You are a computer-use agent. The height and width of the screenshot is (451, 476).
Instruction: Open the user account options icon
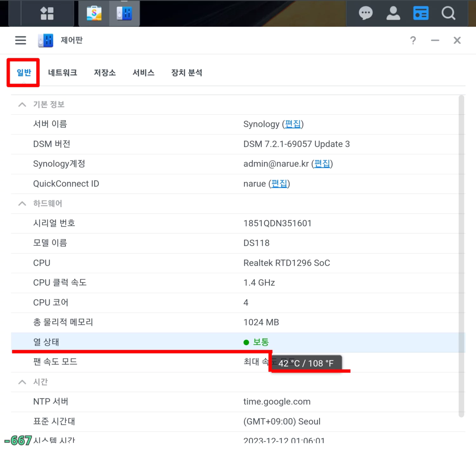coord(393,14)
